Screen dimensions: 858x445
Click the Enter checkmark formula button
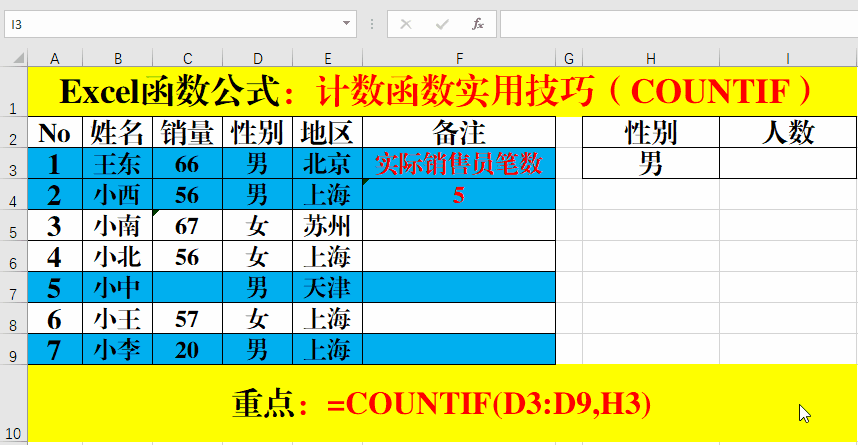(442, 24)
